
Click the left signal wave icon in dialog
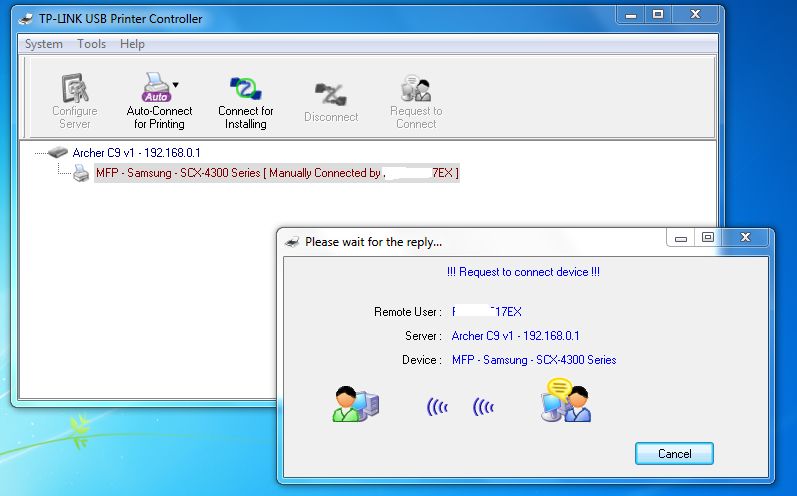(437, 407)
